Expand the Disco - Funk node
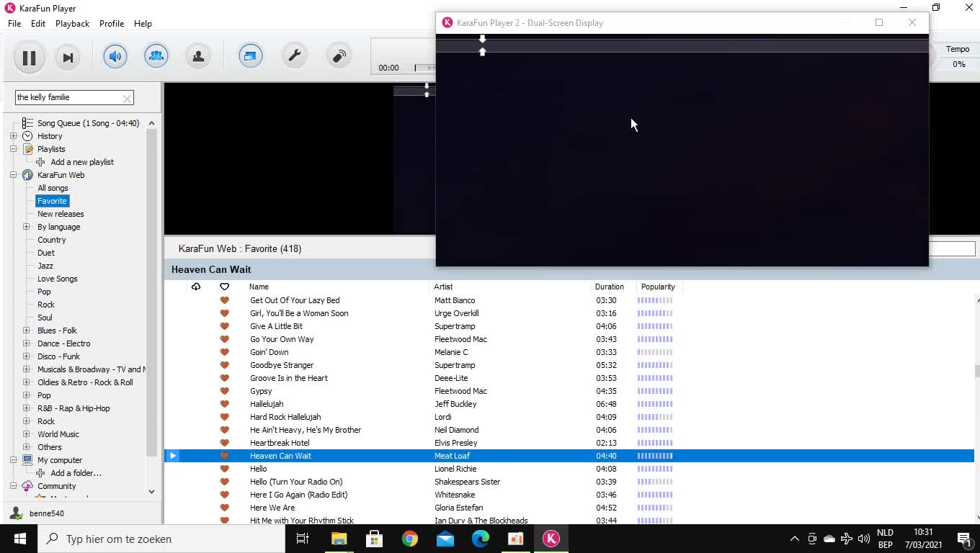Viewport: 980px width, 553px height. click(x=27, y=356)
